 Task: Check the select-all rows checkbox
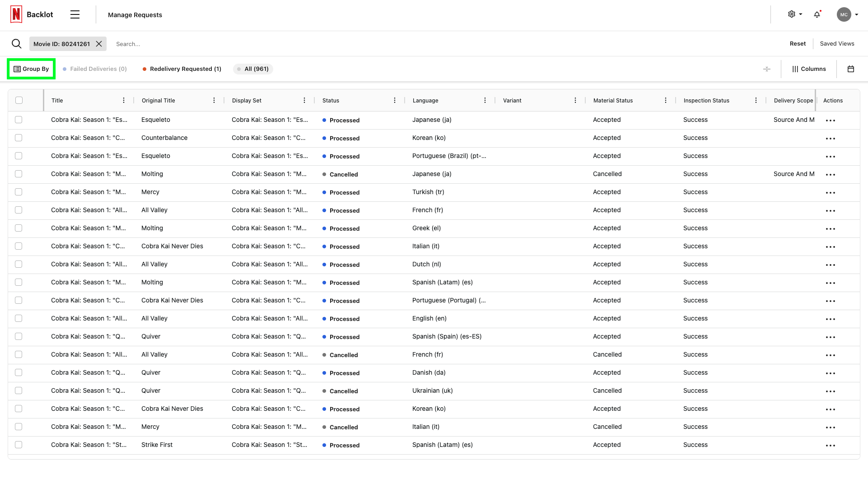19,100
